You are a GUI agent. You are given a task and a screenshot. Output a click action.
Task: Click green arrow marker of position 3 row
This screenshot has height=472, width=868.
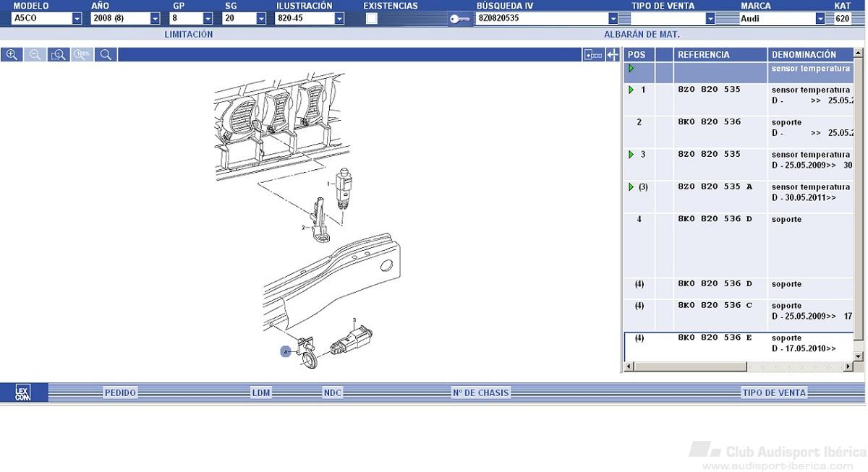click(x=631, y=155)
